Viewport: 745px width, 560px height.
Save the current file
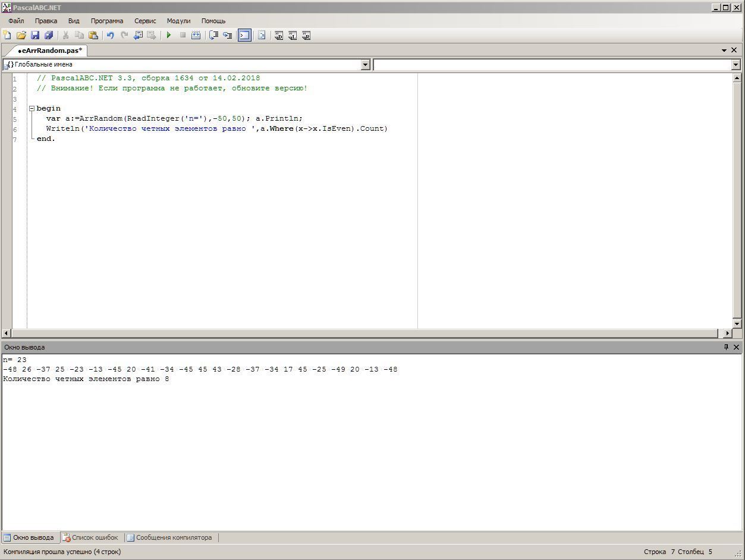(34, 36)
